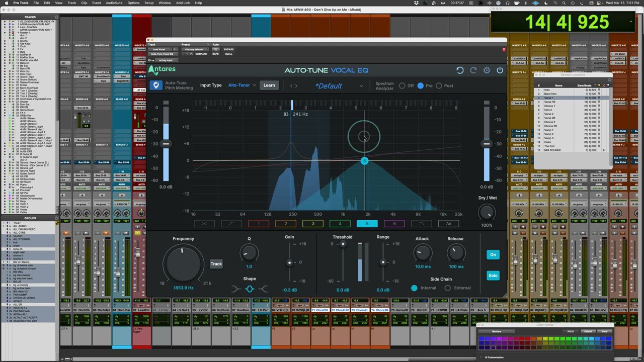Image resolution: width=644 pixels, height=362 pixels.
Task: Click the Range slider handle
Action: tap(383, 262)
